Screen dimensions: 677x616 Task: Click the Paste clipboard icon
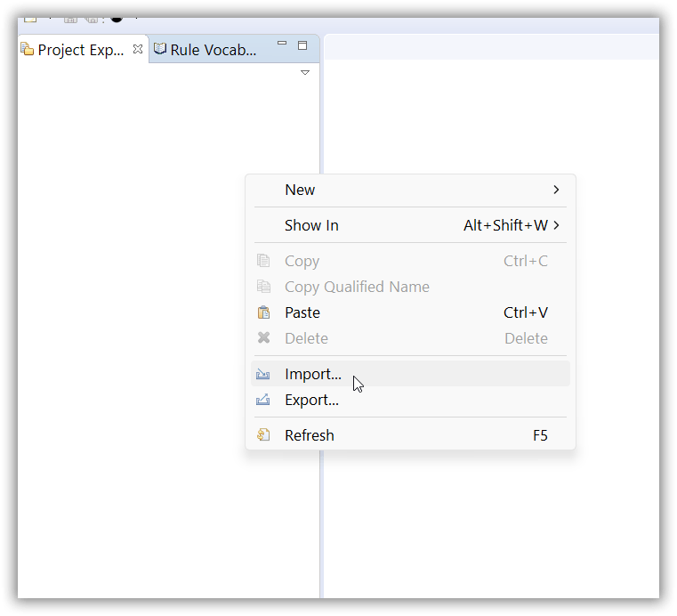(263, 312)
